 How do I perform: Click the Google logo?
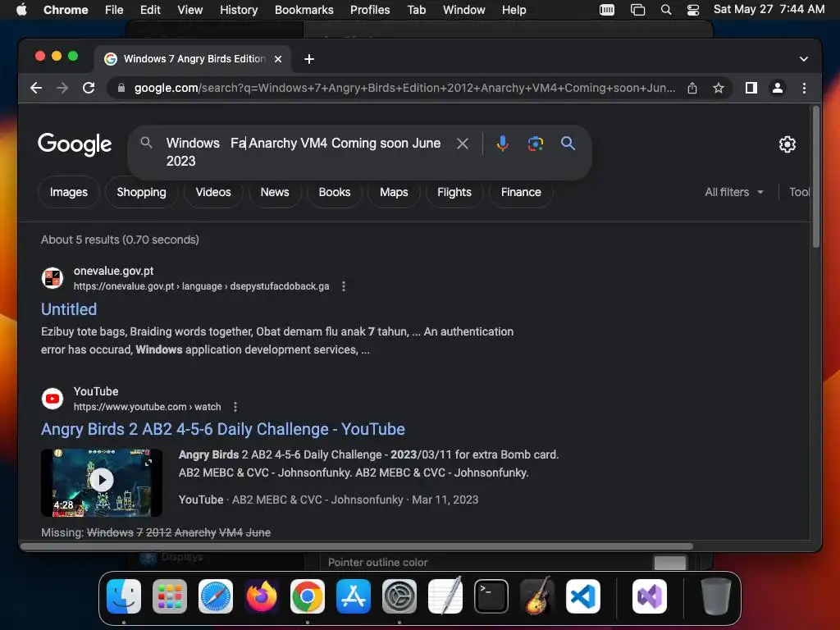pyautogui.click(x=75, y=144)
